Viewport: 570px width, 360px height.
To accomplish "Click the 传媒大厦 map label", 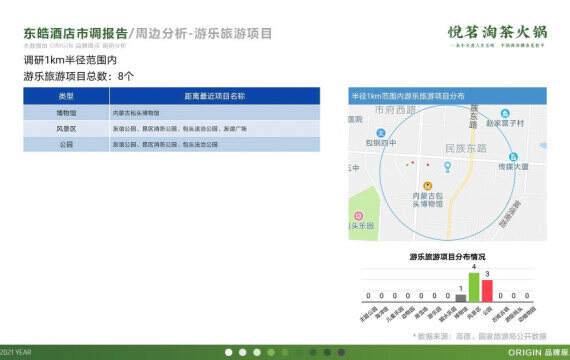I will click(x=513, y=167).
